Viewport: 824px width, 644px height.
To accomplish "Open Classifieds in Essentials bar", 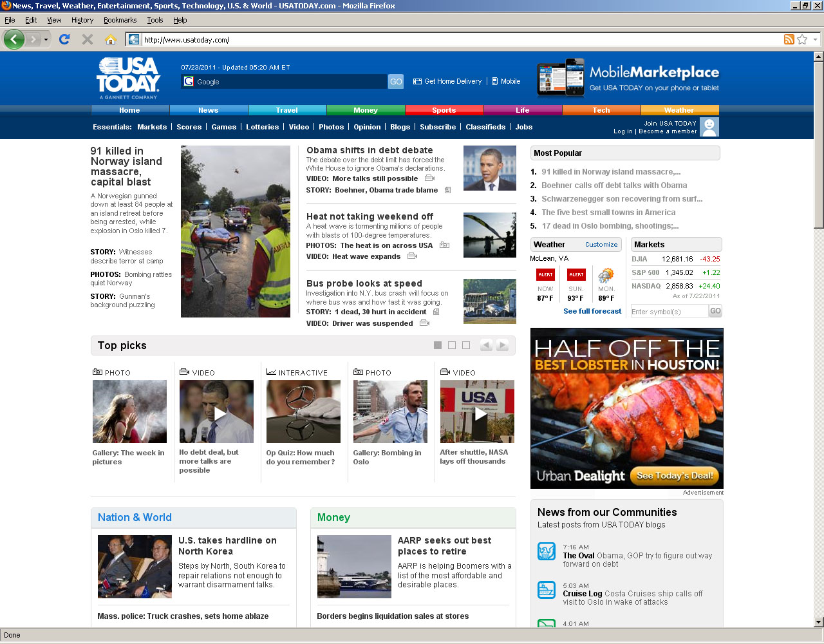I will (485, 127).
